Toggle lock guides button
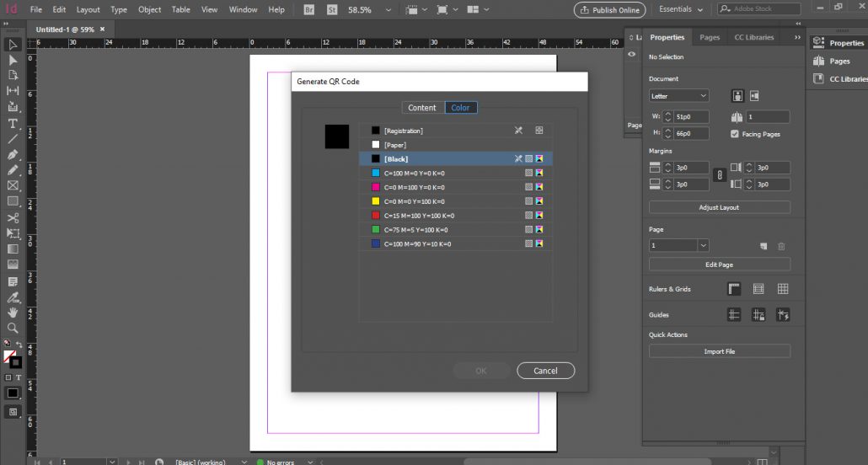 coord(758,314)
